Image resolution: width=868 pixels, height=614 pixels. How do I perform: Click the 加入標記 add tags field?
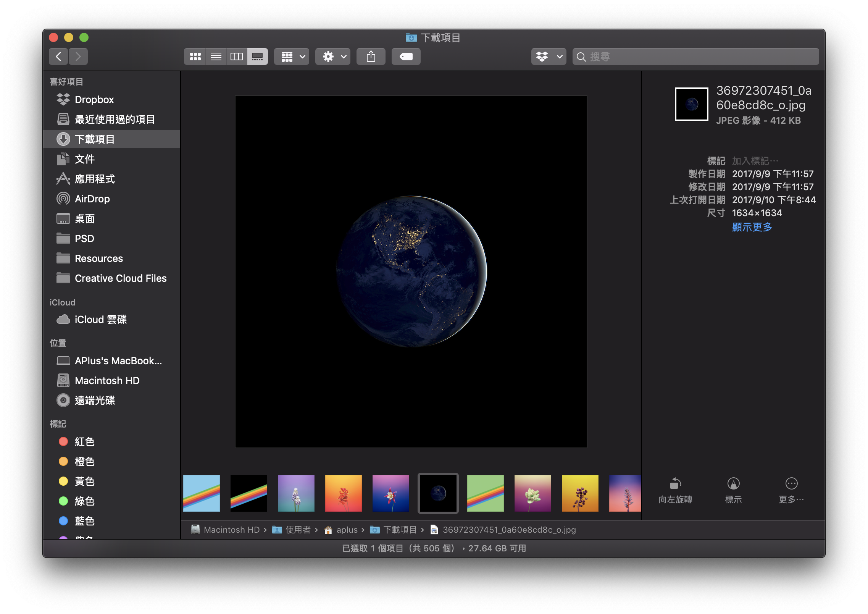[755, 161]
